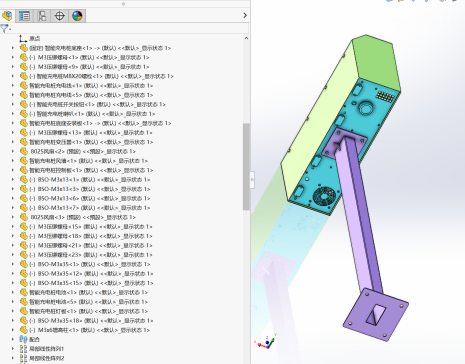Open the DisplayManager color-ball tab
This screenshot has height=364, width=465.
(x=77, y=16)
